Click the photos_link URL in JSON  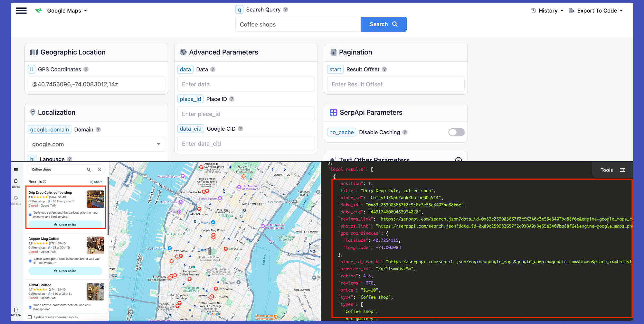pyautogui.click(x=504, y=226)
